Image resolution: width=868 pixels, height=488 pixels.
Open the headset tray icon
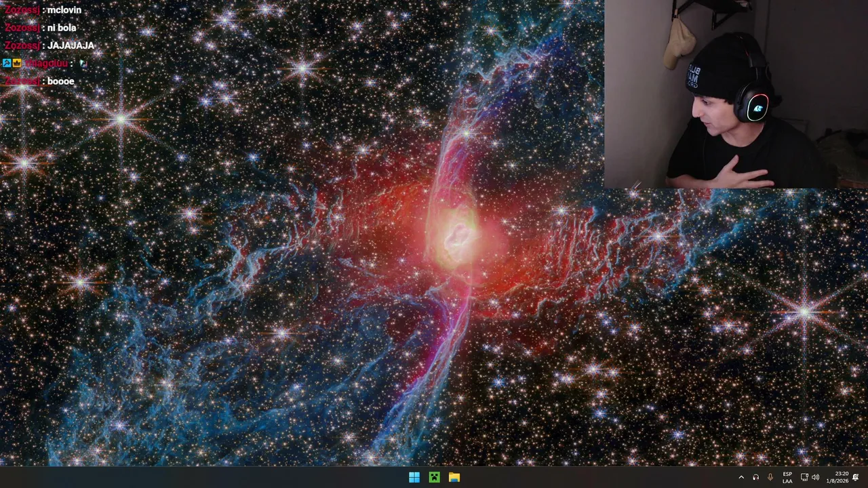coord(755,477)
